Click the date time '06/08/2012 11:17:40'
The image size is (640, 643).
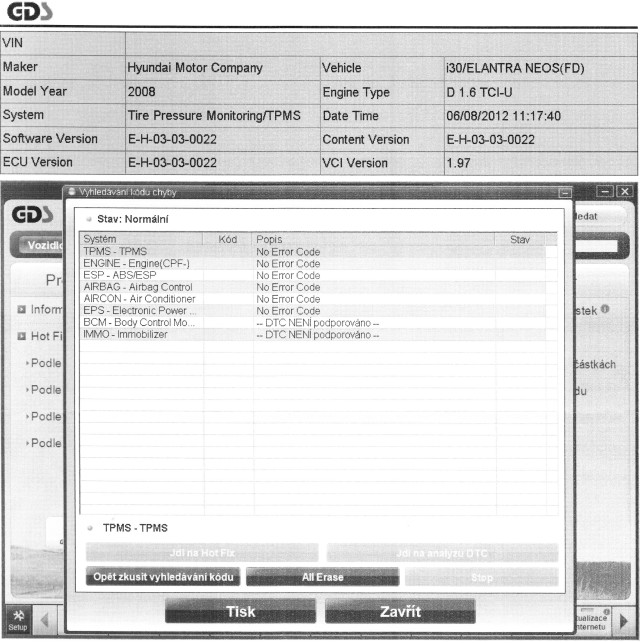tap(503, 116)
